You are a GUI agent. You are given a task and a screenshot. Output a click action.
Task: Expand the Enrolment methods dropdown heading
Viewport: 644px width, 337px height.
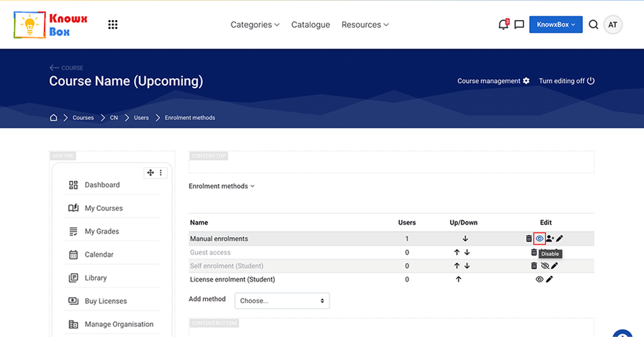click(x=222, y=186)
